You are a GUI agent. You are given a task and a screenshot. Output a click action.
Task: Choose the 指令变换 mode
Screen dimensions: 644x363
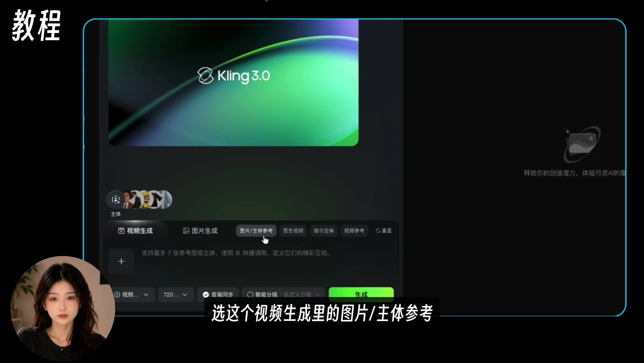pyautogui.click(x=324, y=231)
